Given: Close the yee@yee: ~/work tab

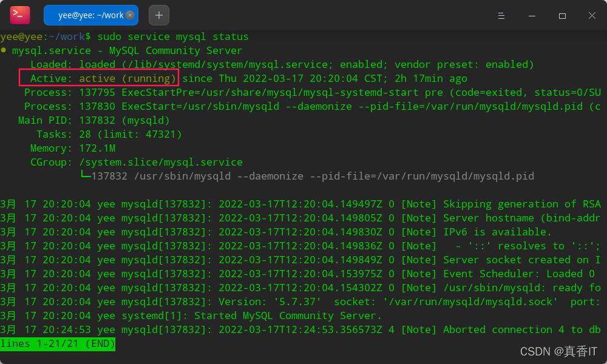Looking at the screenshot, I should tap(130, 15).
